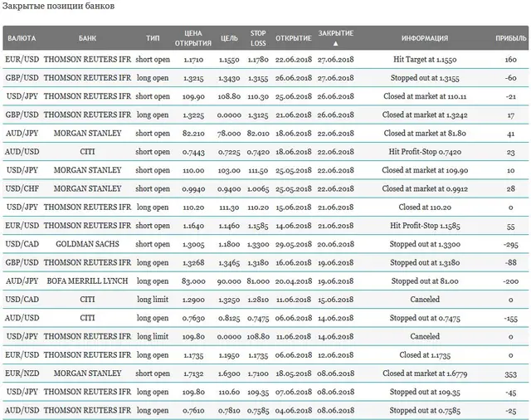Click opening date 20.04.2018
Screen dimensions: 531x420
(294, 281)
